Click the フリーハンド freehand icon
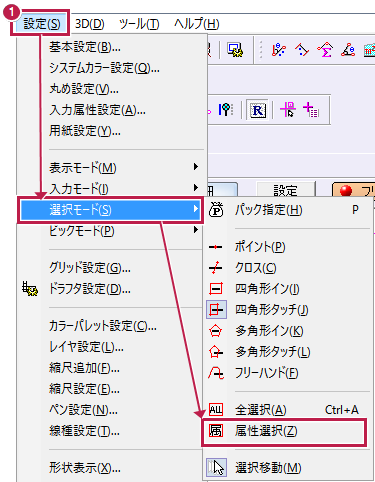Screen dimensions: 375x482 (x=216, y=373)
